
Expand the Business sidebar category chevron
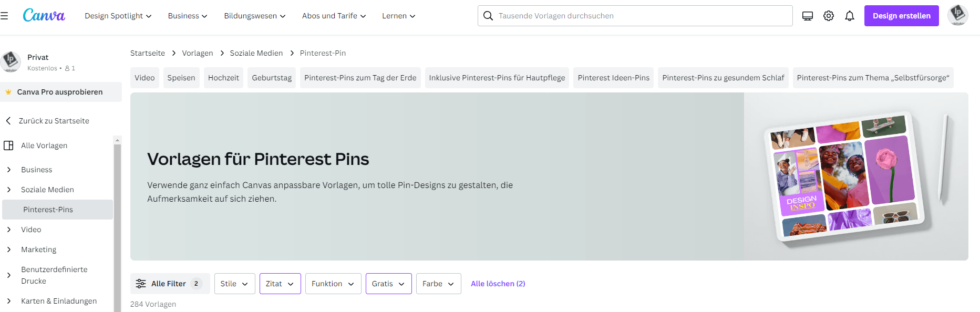pyautogui.click(x=9, y=170)
